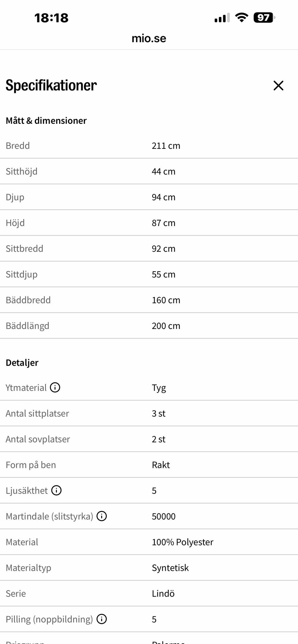Tap the Bäddbredd 160 cm row
This screenshot has height=644, width=298.
pyautogui.click(x=149, y=300)
